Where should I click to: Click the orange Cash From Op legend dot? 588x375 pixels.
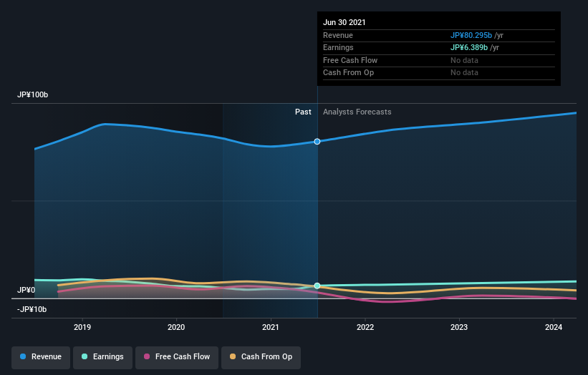233,356
